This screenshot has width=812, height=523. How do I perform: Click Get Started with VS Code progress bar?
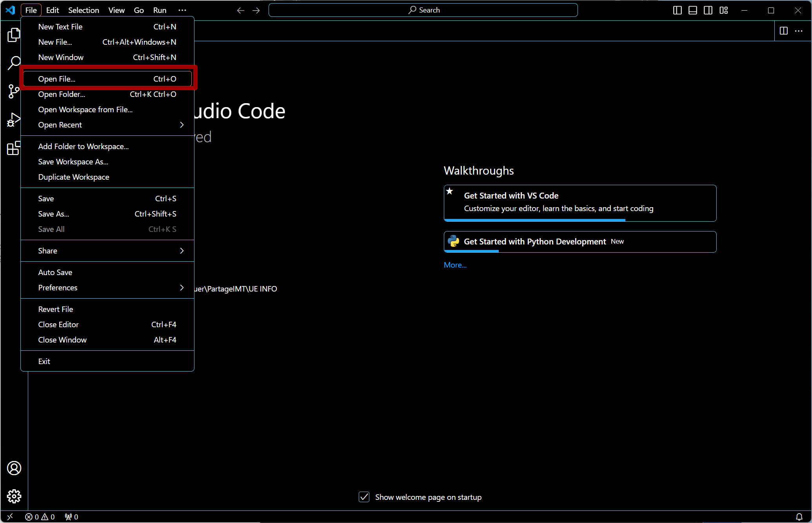534,220
